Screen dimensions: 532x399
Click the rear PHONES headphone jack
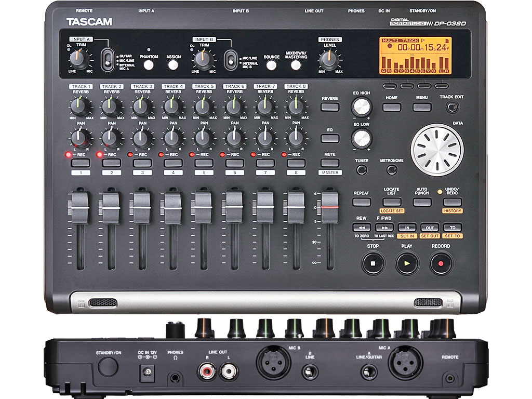[x=175, y=377]
